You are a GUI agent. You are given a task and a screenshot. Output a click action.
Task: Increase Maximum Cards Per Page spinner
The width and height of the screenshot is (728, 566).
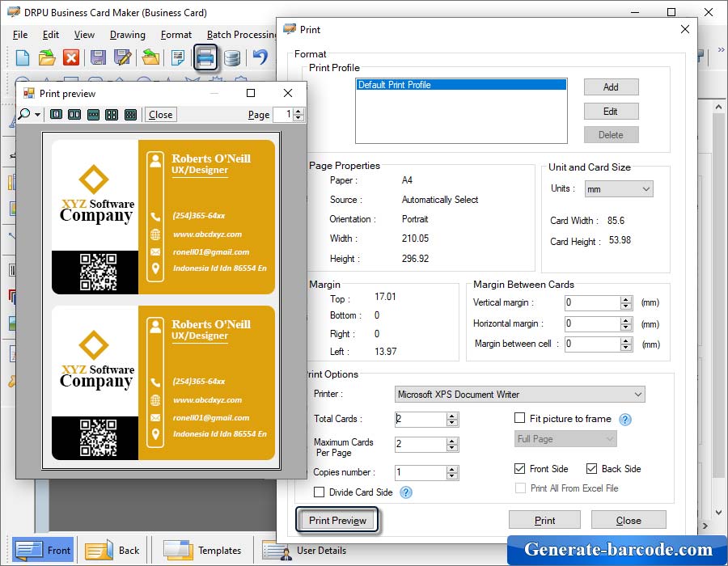[x=451, y=441]
